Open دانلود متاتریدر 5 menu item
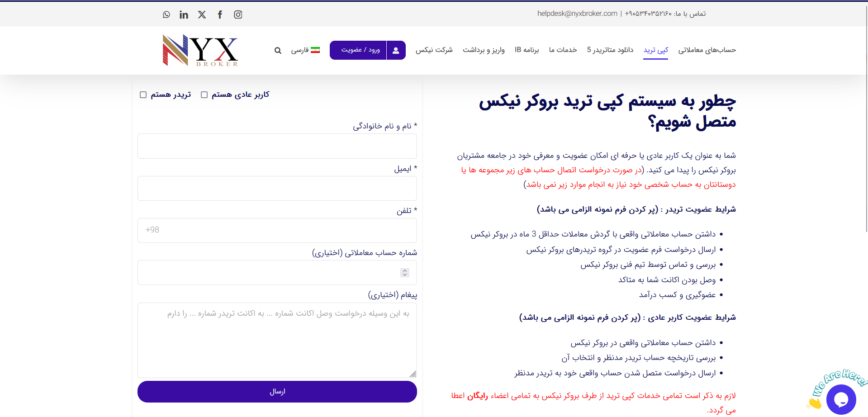Image resolution: width=868 pixels, height=417 pixels. pos(610,50)
